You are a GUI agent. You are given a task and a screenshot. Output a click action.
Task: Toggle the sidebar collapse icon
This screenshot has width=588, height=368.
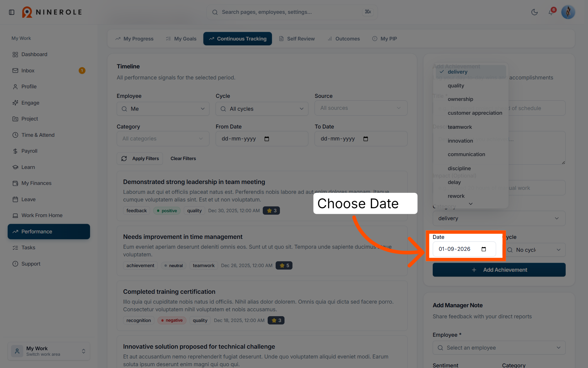(x=12, y=12)
